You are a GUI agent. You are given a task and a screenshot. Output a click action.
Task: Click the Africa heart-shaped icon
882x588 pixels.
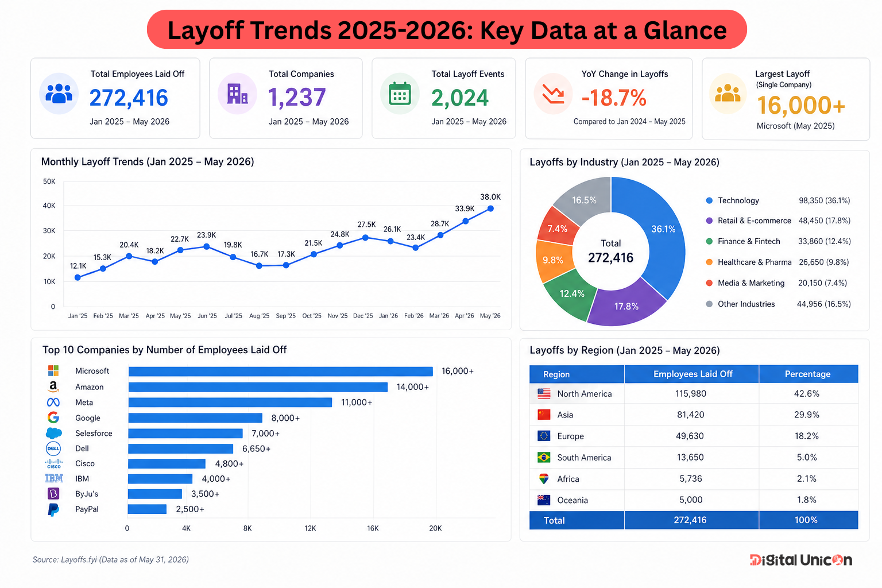[x=544, y=478]
